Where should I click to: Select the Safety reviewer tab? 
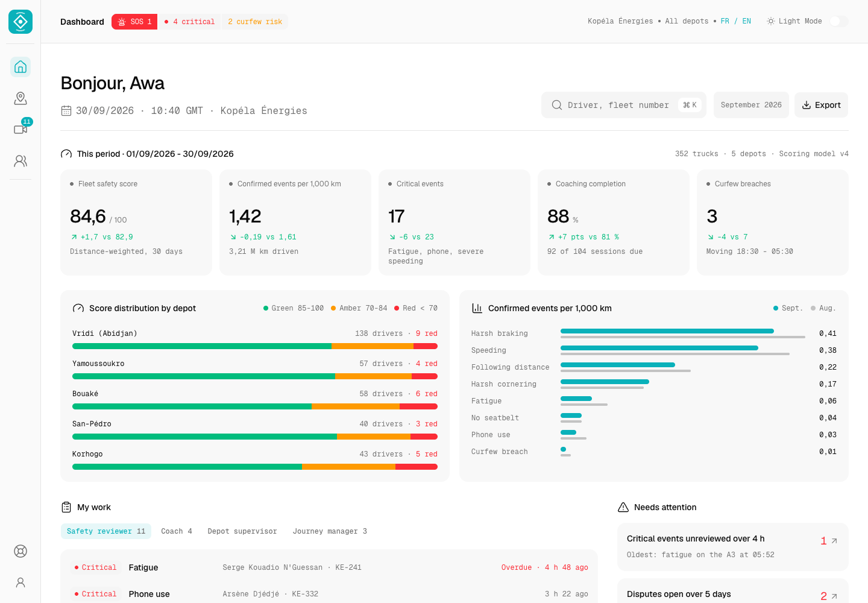pyautogui.click(x=106, y=531)
